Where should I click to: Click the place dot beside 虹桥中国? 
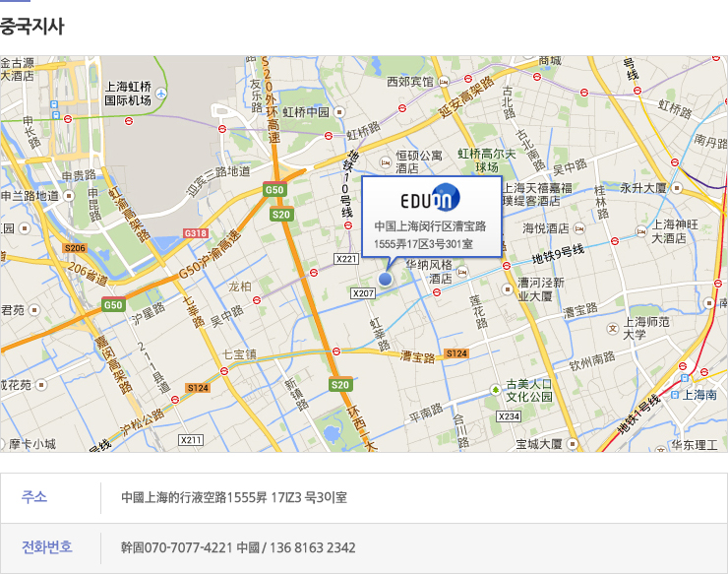click(339, 112)
